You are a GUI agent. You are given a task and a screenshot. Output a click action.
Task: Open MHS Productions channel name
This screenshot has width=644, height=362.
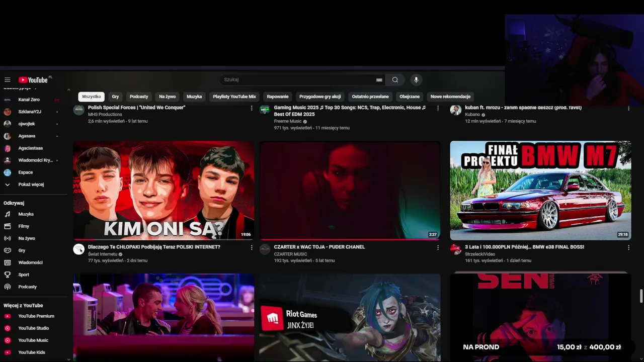click(105, 115)
